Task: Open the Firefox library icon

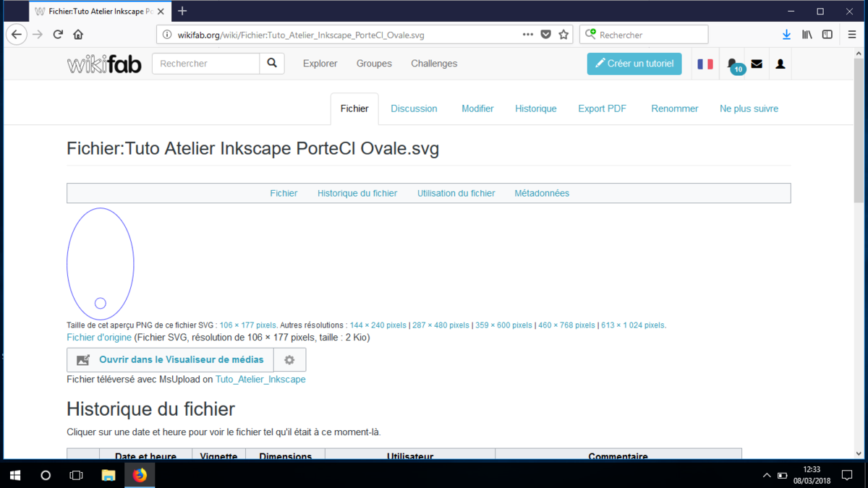Action: pos(807,34)
